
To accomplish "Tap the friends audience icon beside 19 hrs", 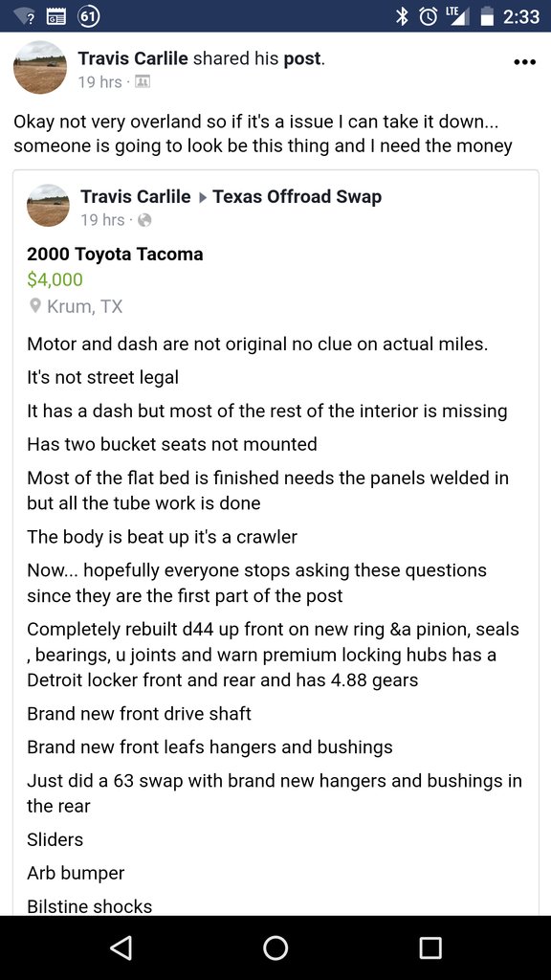I will tap(143, 82).
